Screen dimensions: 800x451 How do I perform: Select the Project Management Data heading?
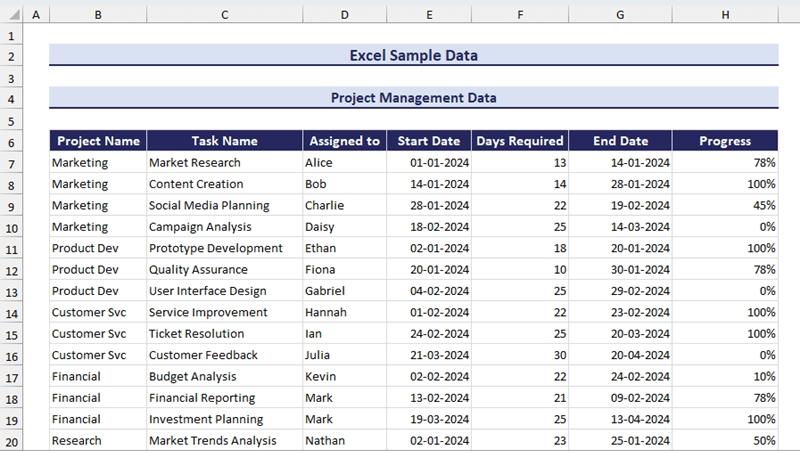coord(413,98)
